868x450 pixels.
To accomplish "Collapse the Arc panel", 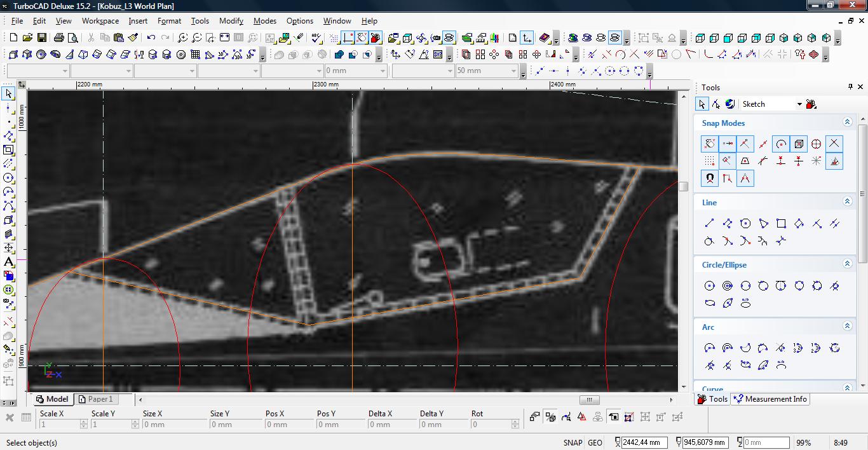I will pos(847,326).
